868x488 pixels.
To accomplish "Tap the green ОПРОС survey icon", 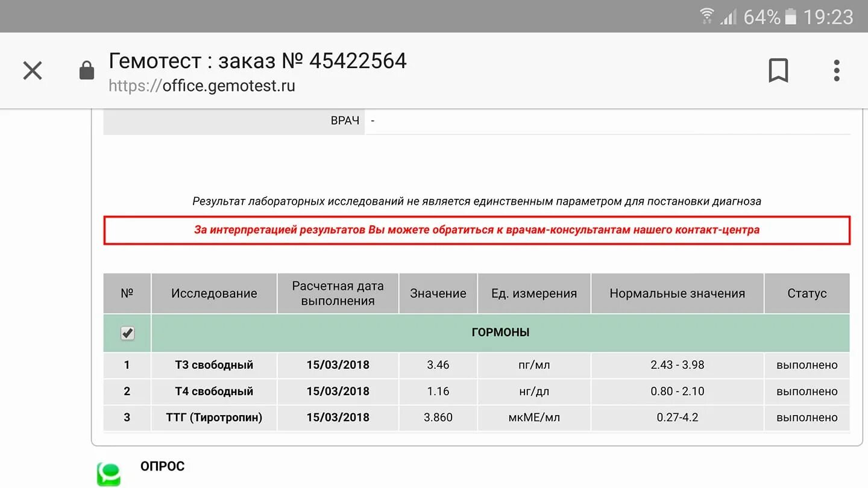I will tap(108, 474).
